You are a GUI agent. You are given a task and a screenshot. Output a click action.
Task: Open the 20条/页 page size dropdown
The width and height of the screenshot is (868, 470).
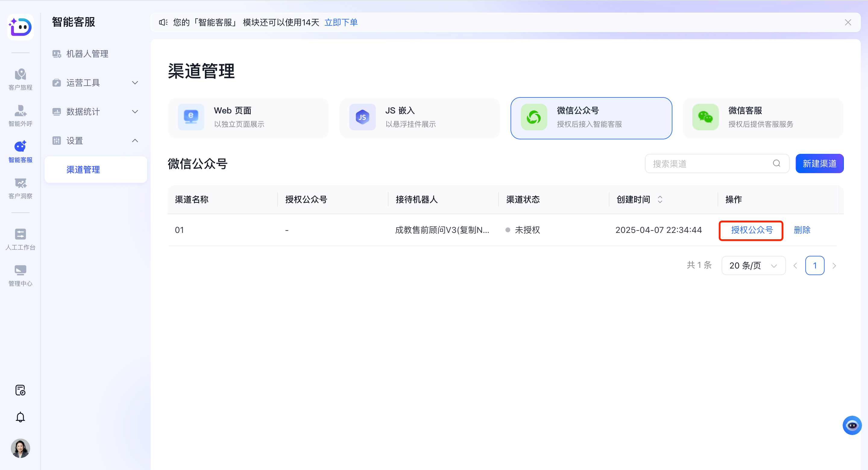click(x=753, y=265)
